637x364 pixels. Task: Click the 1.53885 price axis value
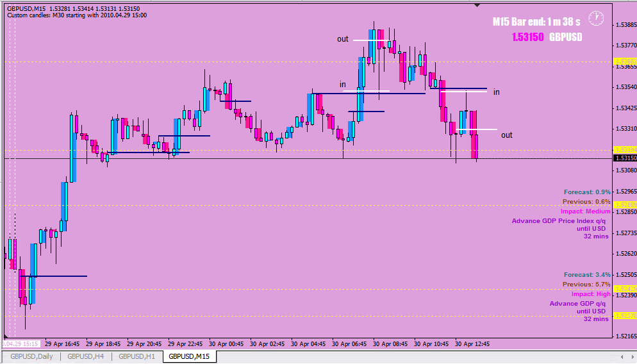[x=626, y=25]
